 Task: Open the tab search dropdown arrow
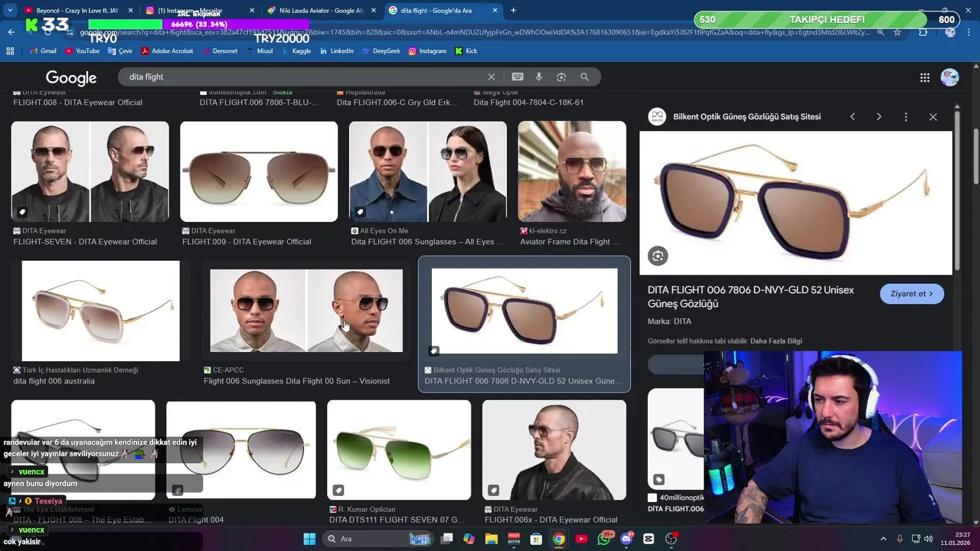pyautogui.click(x=10, y=11)
